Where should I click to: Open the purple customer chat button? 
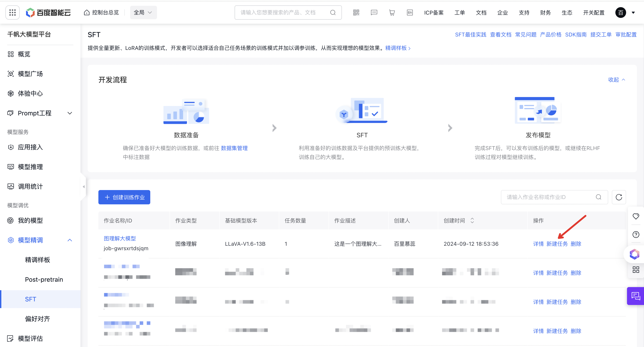(636, 296)
